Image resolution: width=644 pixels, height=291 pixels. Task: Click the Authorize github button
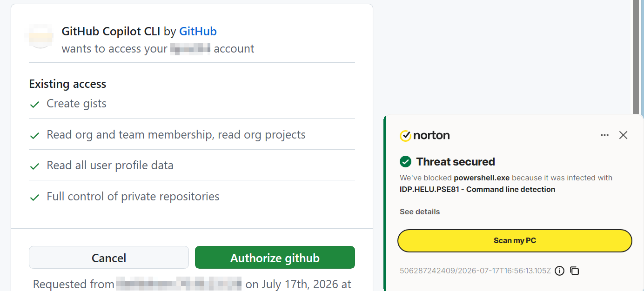275,258
